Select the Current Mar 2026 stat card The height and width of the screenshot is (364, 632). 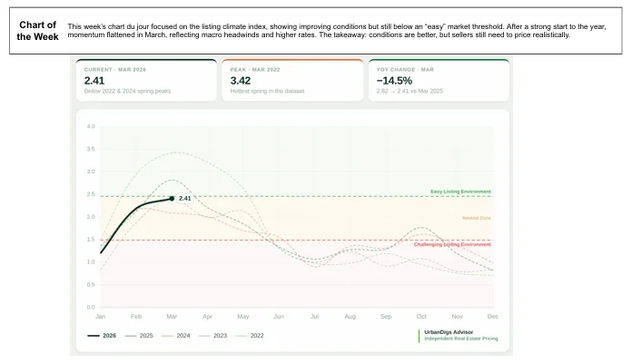146,81
